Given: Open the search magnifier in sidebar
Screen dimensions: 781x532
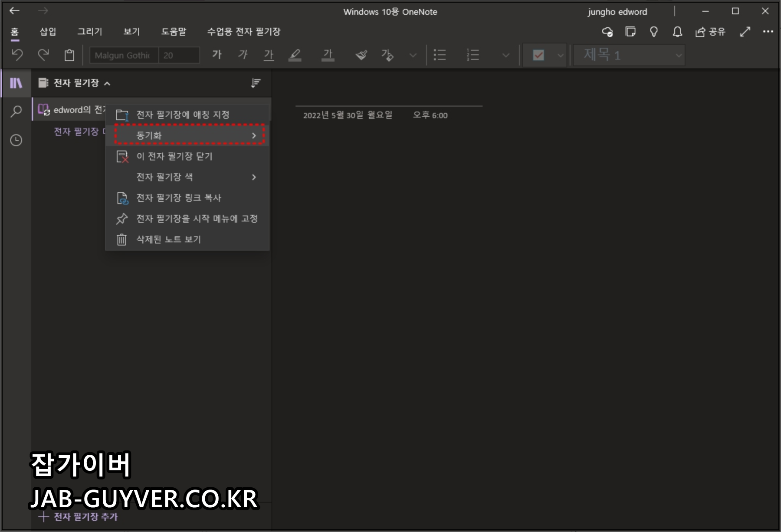Looking at the screenshot, I should click(x=16, y=112).
